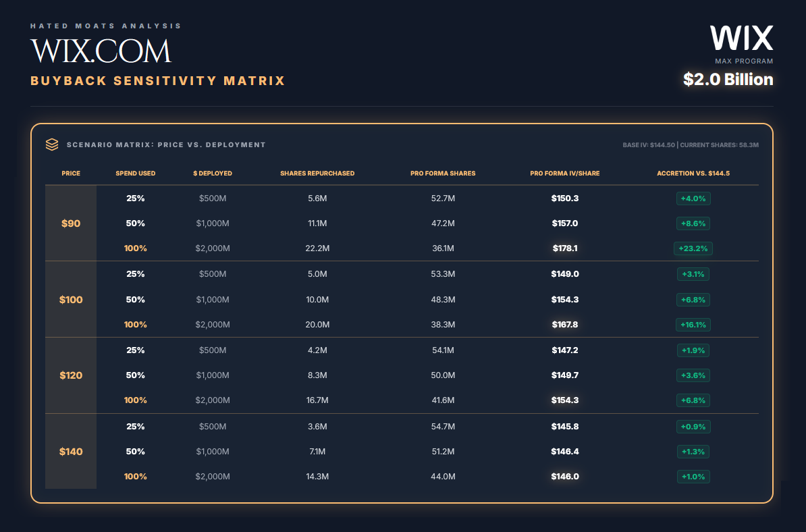This screenshot has height=532, width=806.
Task: Click the Base IV and Current Shares note
Action: pos(691,145)
